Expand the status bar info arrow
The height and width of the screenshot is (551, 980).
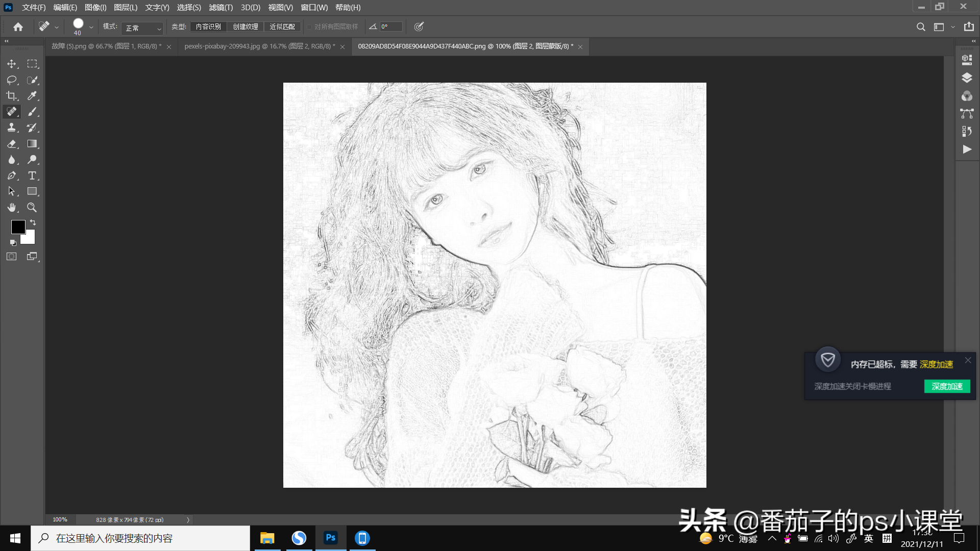pyautogui.click(x=188, y=520)
